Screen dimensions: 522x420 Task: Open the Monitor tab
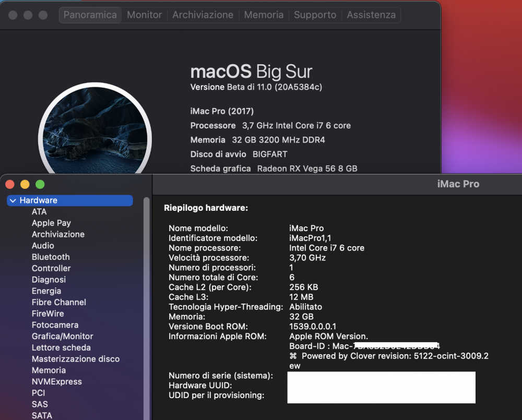[x=145, y=15]
